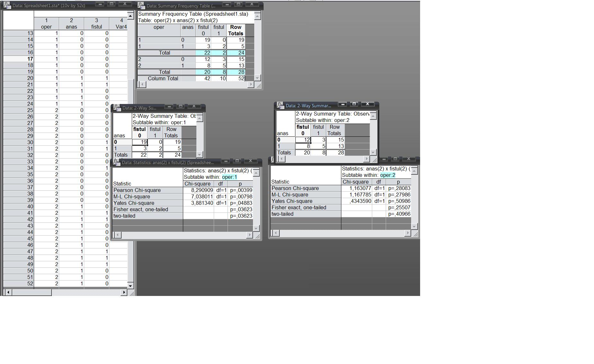Click the oper:1 2-Way Summary window icon

click(117, 108)
